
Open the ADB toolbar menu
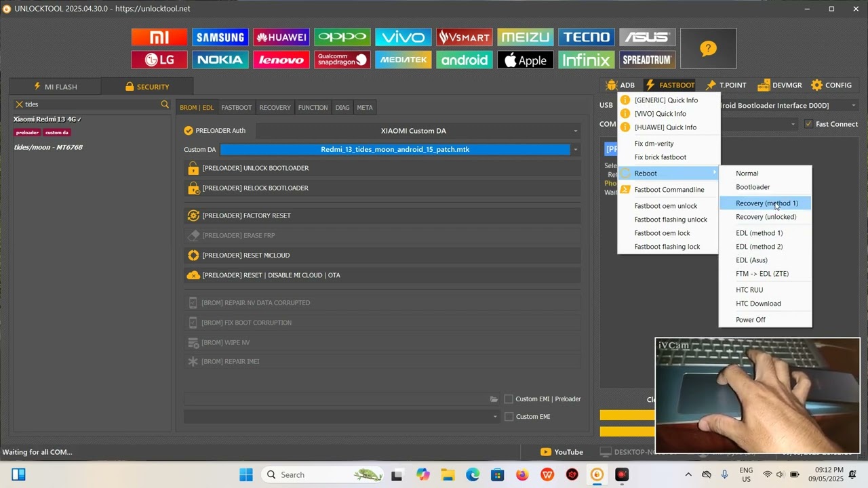point(620,85)
